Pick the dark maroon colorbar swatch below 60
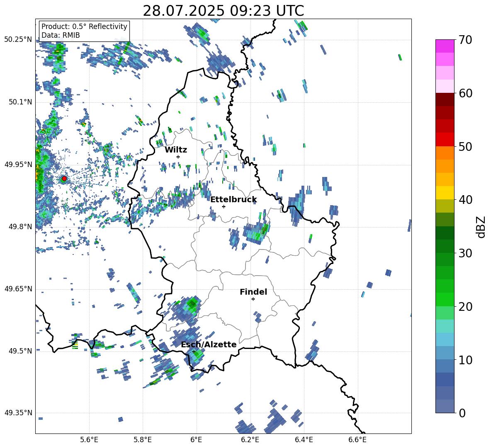 (445, 99)
